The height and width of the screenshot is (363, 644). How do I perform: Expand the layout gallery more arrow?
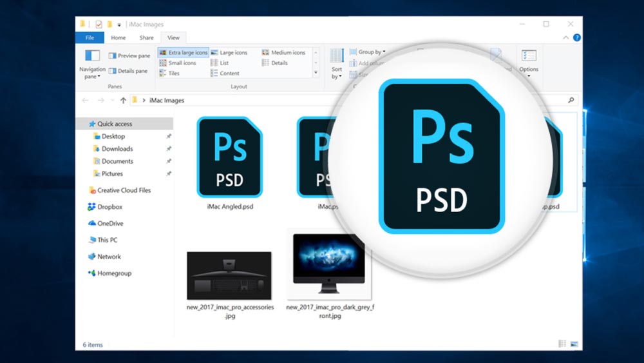(x=316, y=72)
